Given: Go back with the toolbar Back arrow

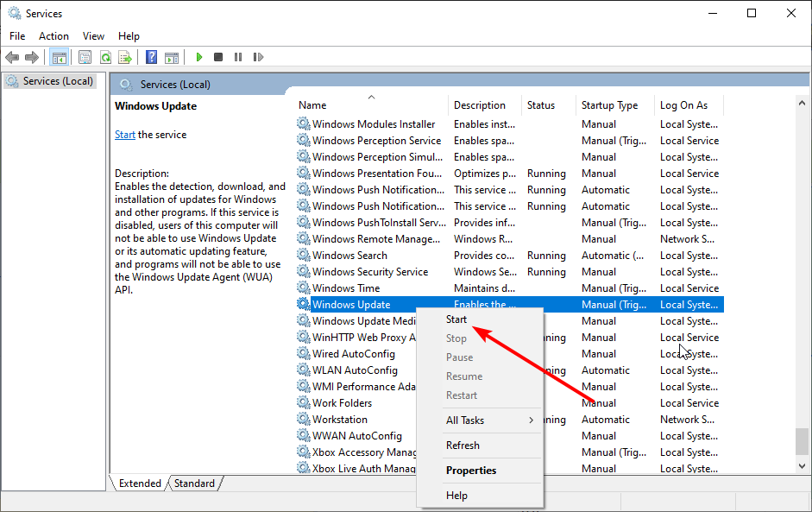Looking at the screenshot, I should pos(12,57).
